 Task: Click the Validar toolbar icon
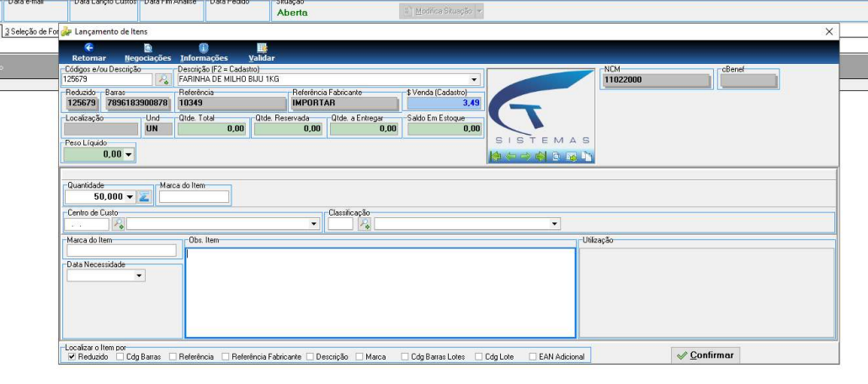click(262, 48)
